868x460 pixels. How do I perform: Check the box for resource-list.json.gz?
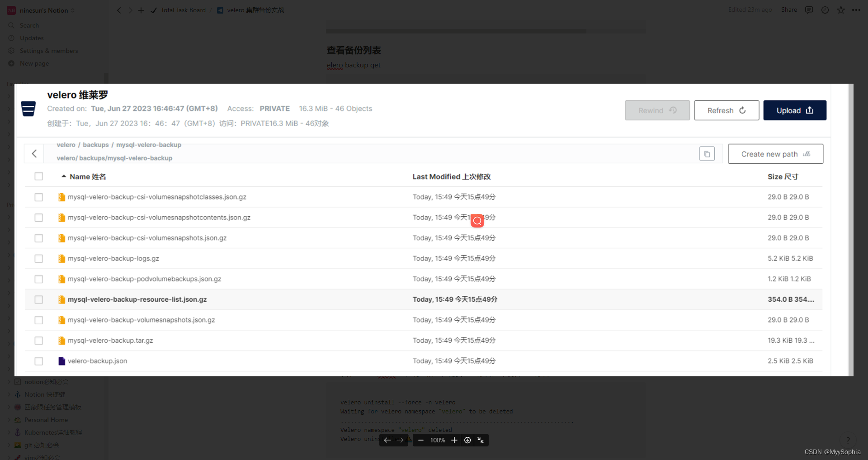pos(39,299)
